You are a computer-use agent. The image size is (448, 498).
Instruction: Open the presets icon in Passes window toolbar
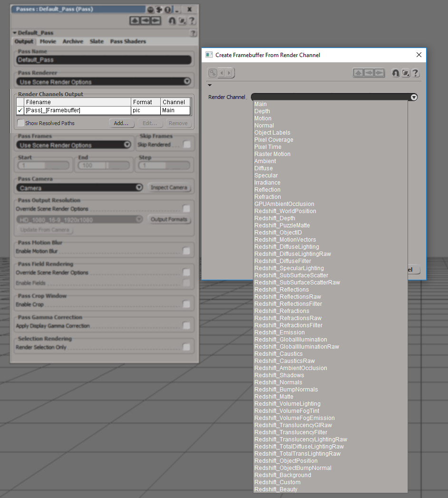(182, 21)
